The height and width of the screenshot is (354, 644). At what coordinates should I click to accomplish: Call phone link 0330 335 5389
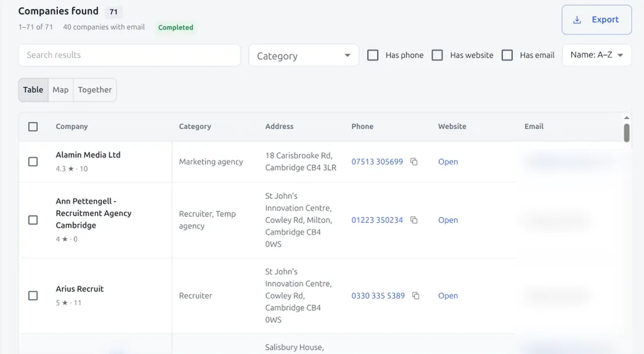[378, 295]
